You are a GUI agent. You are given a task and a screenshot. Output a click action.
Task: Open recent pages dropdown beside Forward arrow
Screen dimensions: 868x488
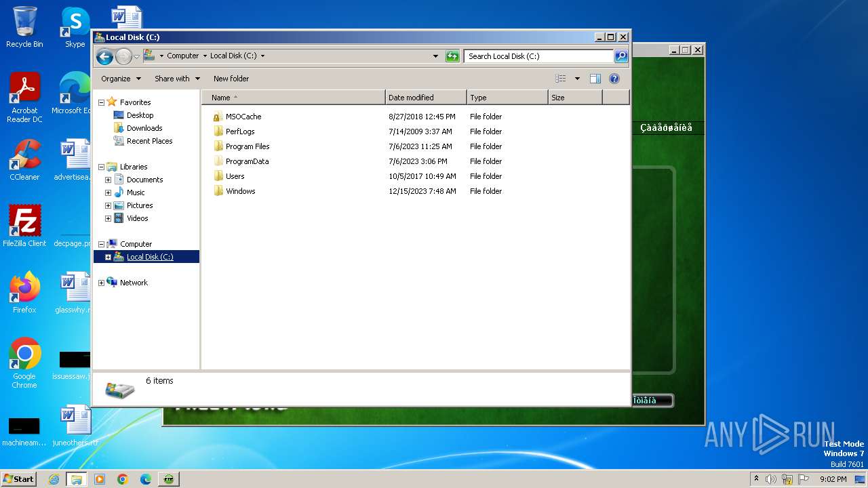tap(136, 56)
